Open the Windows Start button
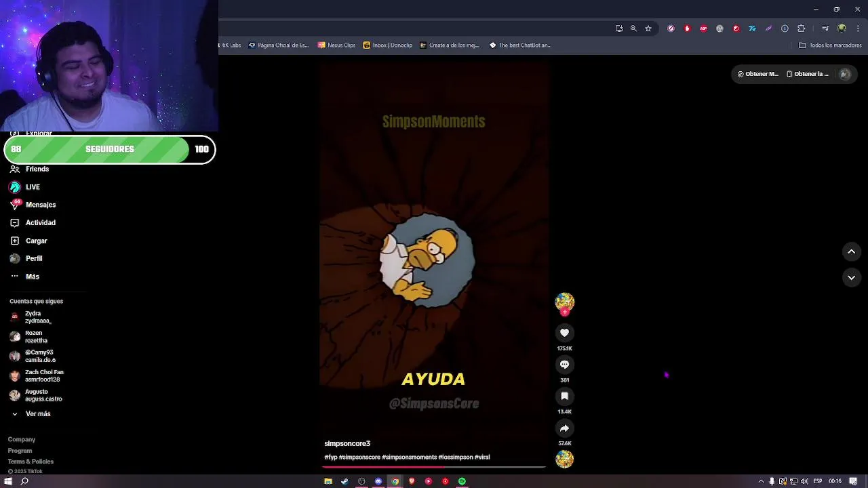Image resolution: width=868 pixels, height=488 pixels. point(8,481)
